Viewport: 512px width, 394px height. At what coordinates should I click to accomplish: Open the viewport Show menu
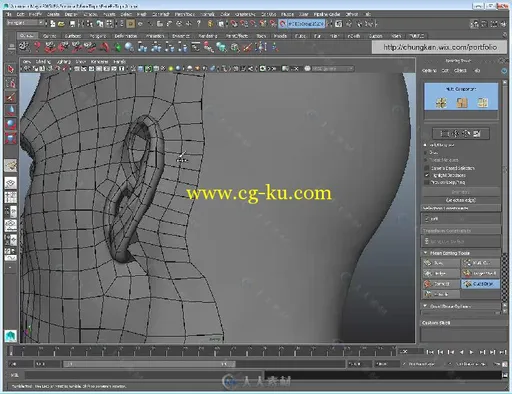pyautogui.click(x=80, y=62)
